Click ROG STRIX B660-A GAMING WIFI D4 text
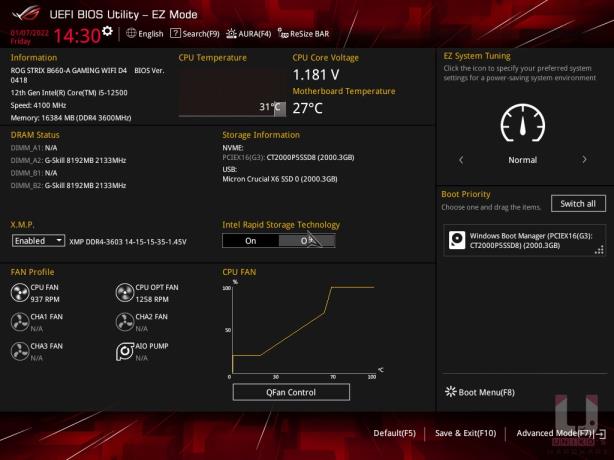614x460 pixels. 69,70
